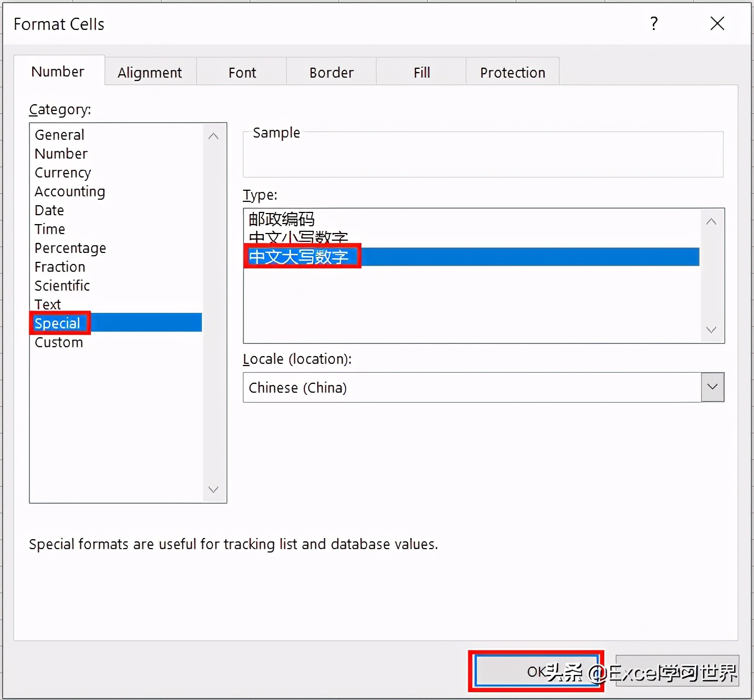Viewport: 754px width, 700px height.
Task: Open the Font tab
Action: click(242, 72)
